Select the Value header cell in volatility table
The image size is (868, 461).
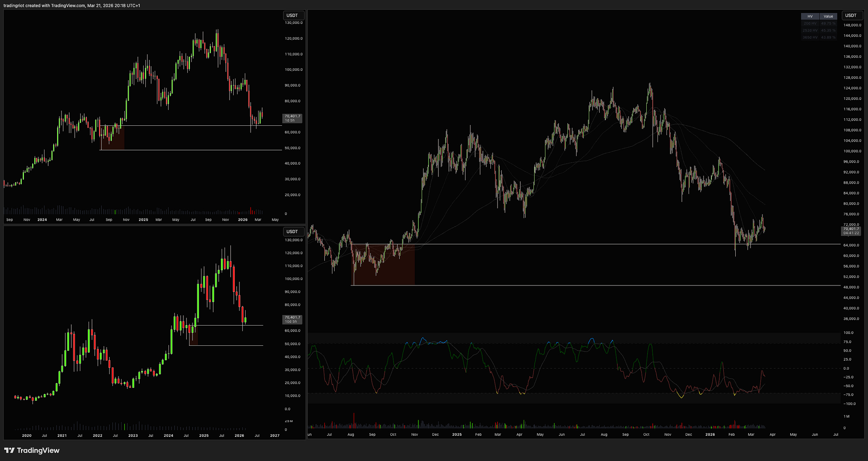828,16
